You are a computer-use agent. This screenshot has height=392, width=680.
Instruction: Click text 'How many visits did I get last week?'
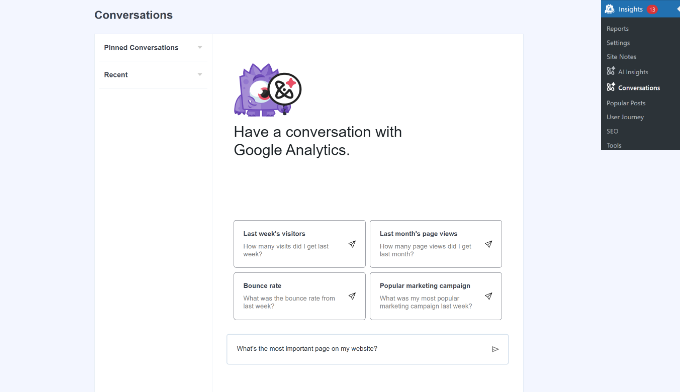286,250
